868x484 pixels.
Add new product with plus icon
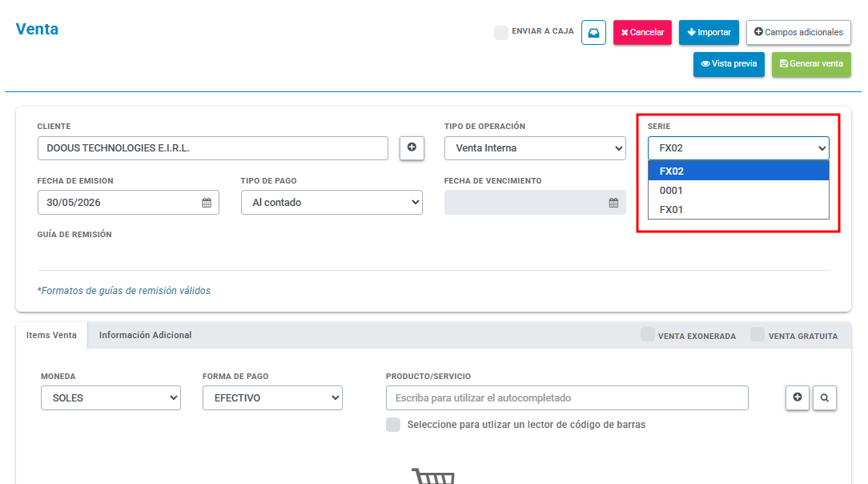click(798, 397)
